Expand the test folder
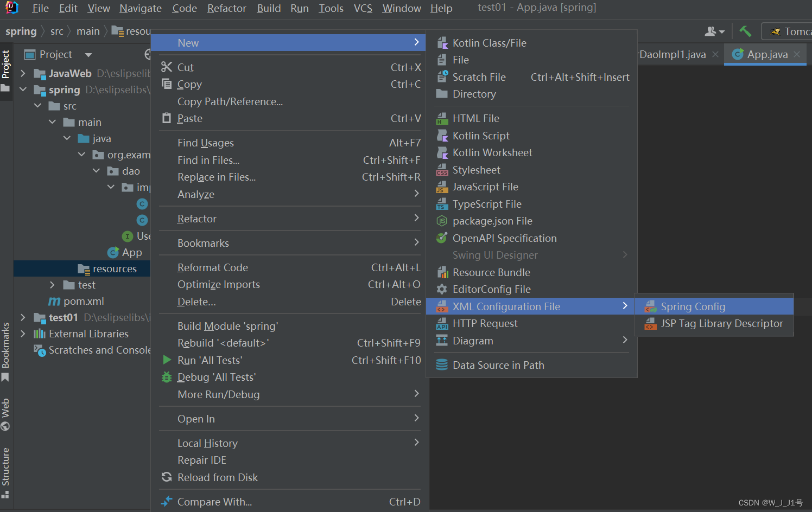 coord(52,284)
